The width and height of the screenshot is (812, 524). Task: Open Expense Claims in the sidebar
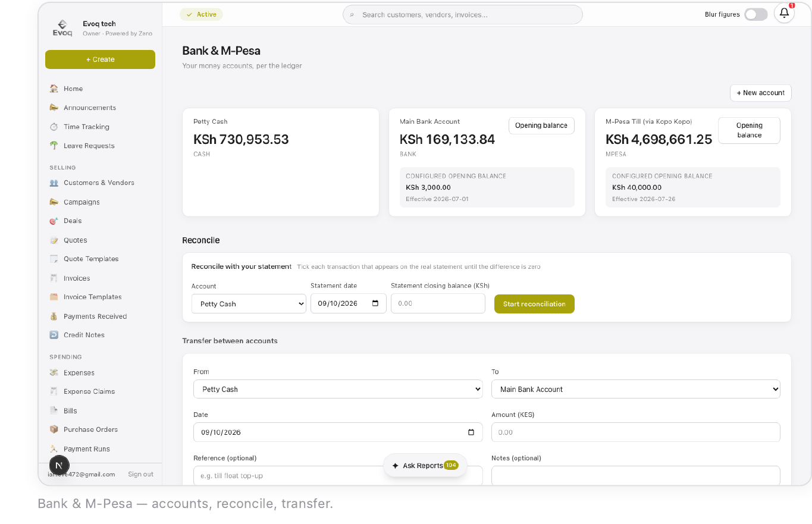tap(89, 391)
